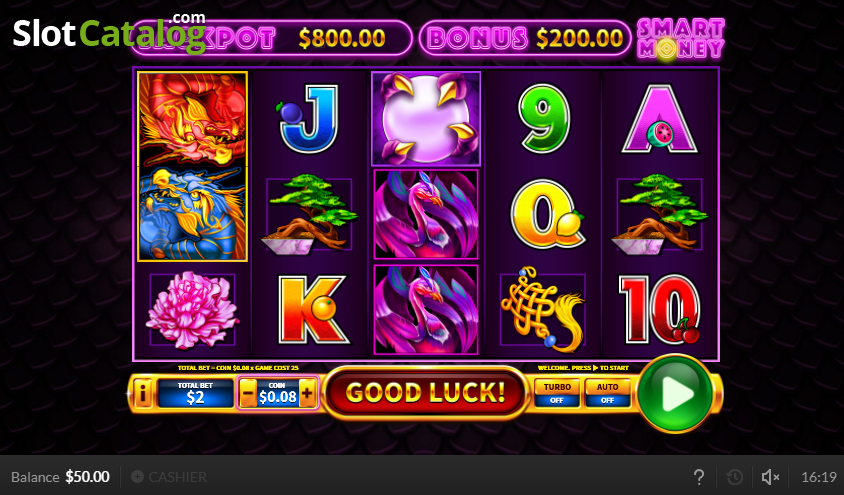Increase coin value with the plus button

click(307, 394)
